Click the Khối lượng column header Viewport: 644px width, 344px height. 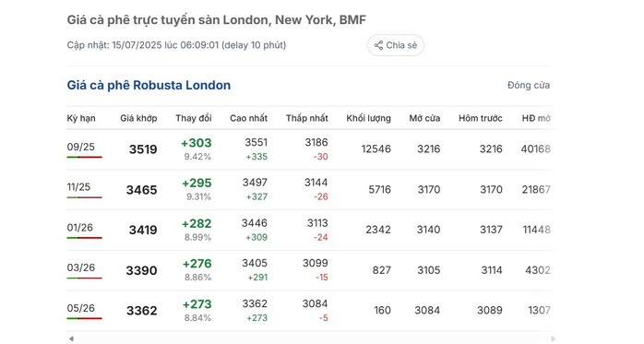[x=368, y=118]
